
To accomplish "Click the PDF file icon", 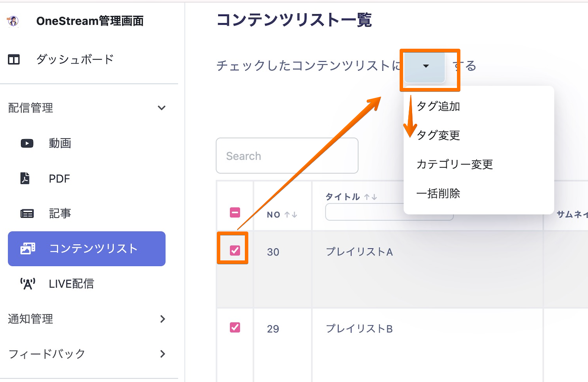I will [25, 178].
